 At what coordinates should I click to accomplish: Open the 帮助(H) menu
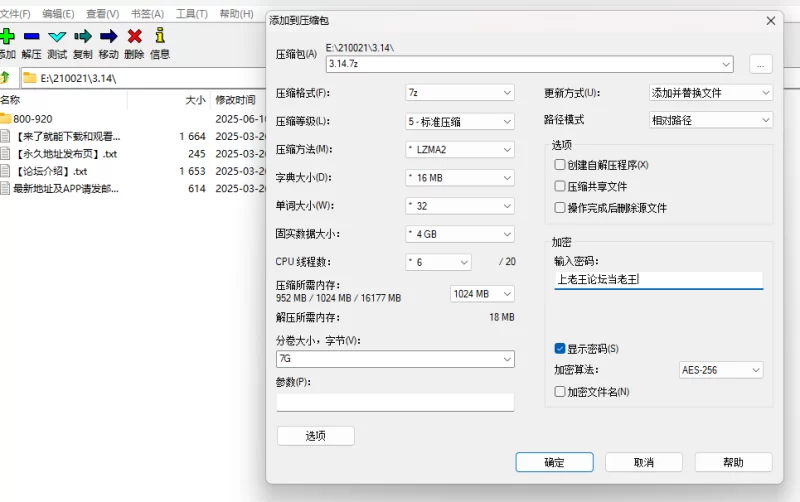[236, 14]
